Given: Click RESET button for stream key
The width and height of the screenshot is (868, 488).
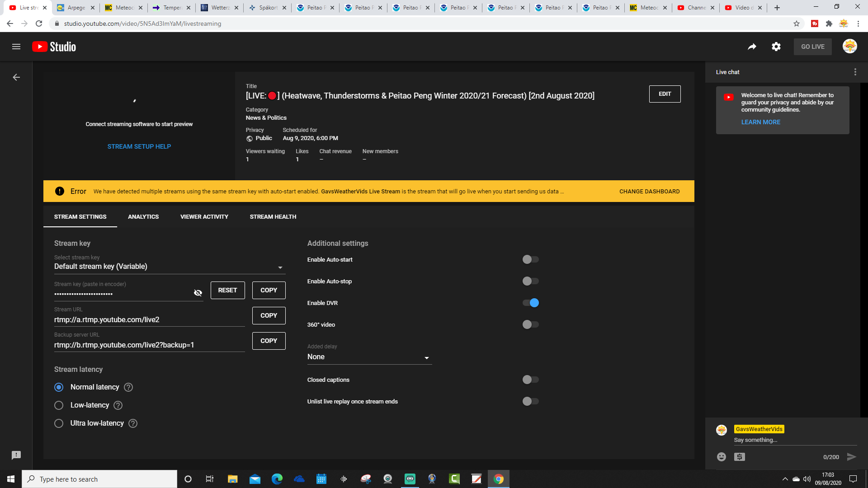Looking at the screenshot, I should coord(227,290).
